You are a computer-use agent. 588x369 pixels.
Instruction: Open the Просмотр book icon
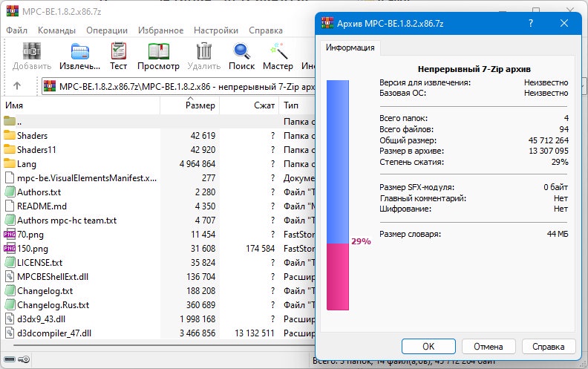click(x=159, y=51)
